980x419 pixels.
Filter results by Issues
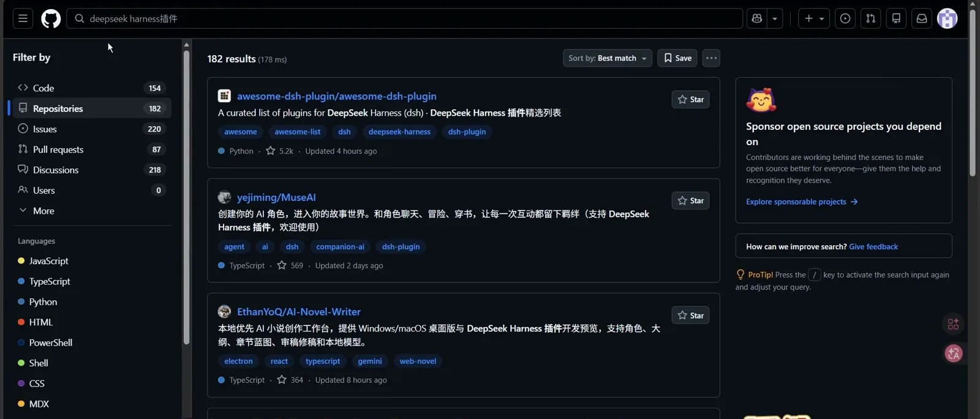point(91,129)
